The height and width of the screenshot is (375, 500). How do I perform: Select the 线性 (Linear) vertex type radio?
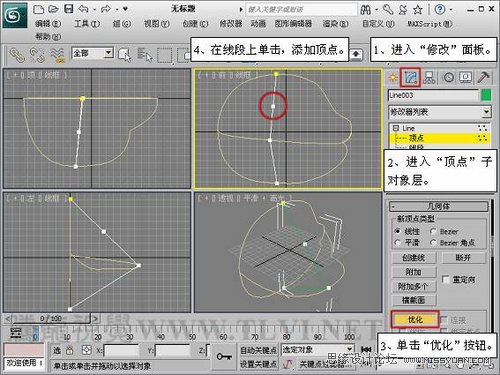point(397,231)
